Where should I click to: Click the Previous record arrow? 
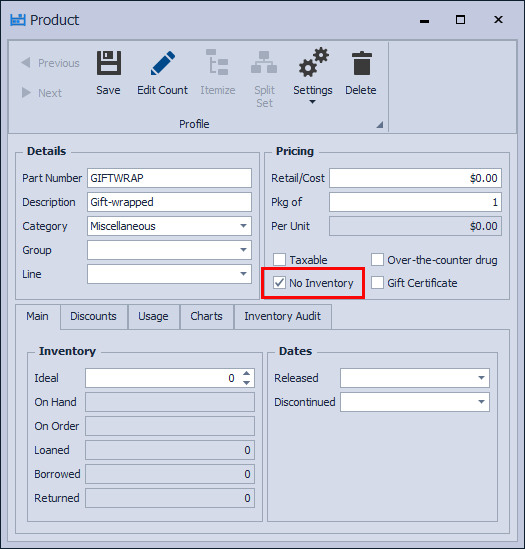click(x=26, y=63)
